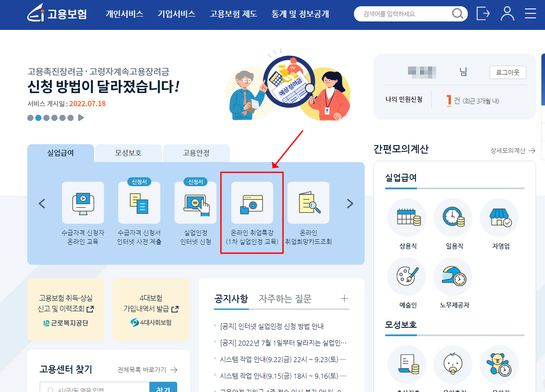Open 고용보험 취득·상실 신고 및 이력조회 card
This screenshot has height=392, width=545.
(66, 309)
